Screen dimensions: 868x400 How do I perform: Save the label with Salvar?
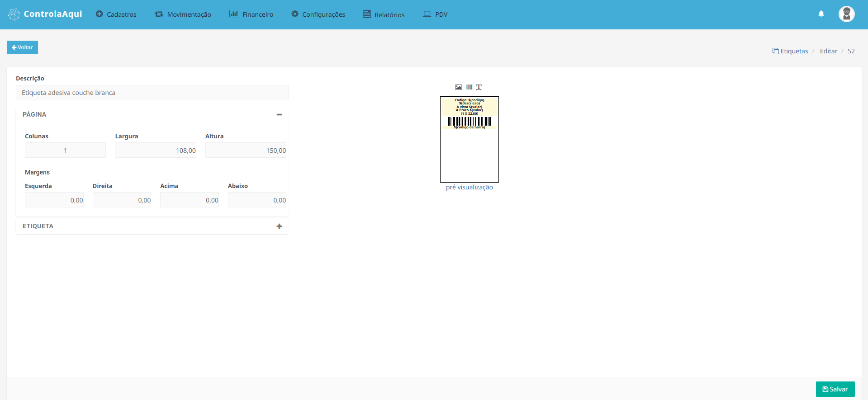click(835, 389)
